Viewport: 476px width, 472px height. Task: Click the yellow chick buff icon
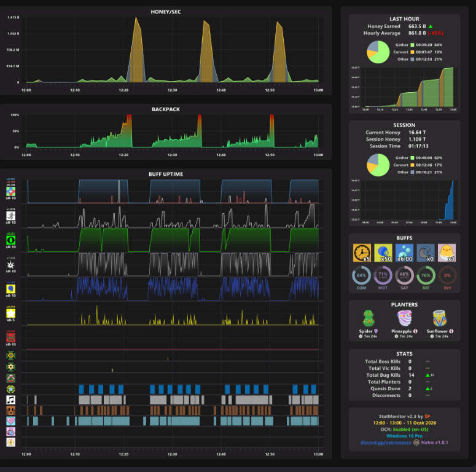(447, 253)
